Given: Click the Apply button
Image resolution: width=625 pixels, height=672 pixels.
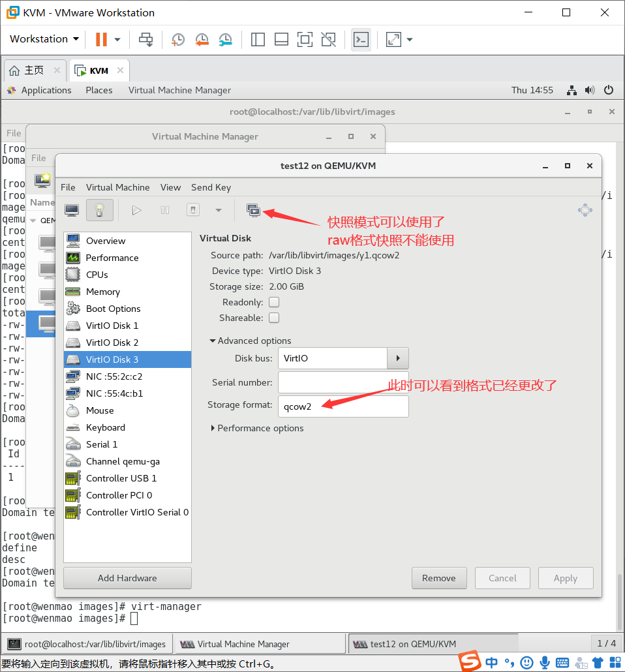Looking at the screenshot, I should 566,578.
